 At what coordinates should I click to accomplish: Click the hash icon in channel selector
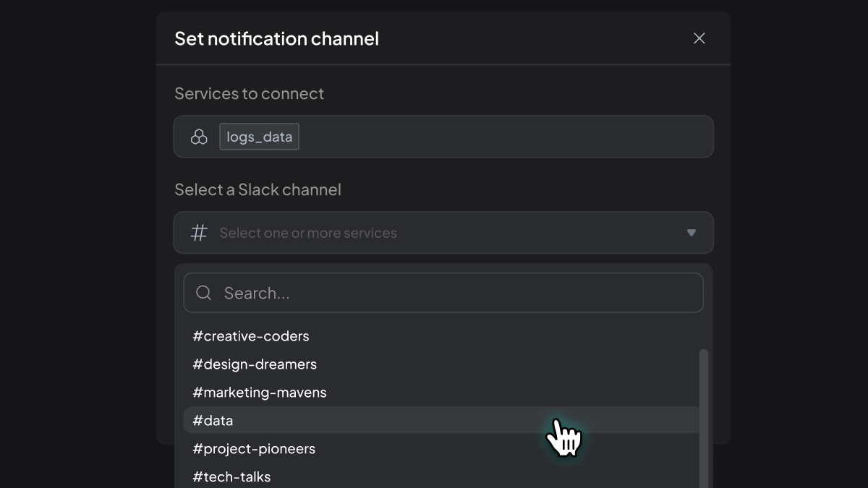[x=199, y=233]
